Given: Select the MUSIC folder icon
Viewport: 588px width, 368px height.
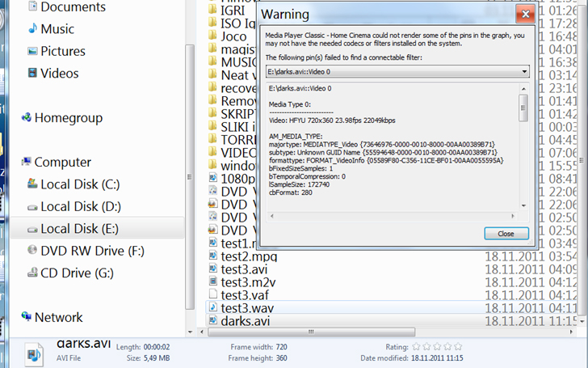Looking at the screenshot, I should coord(212,61).
